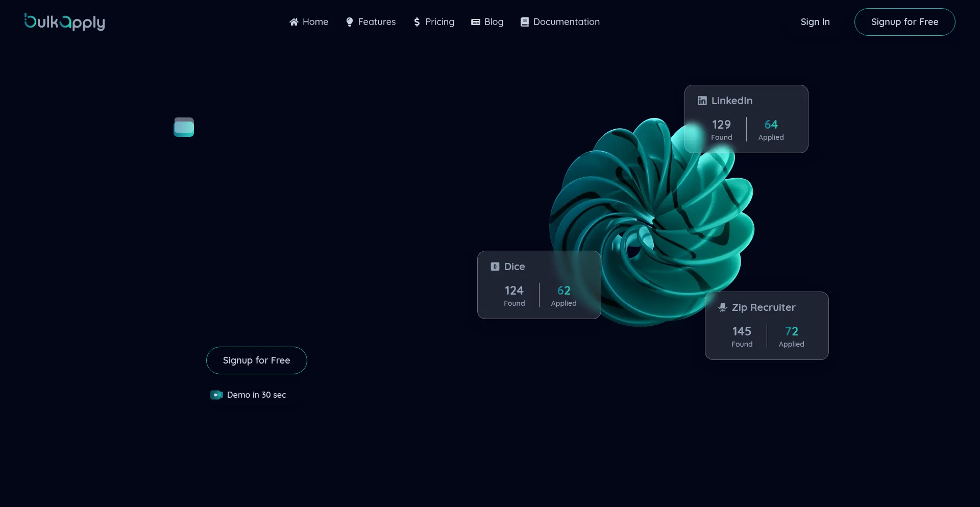Watch the Demo in 30 sec
The height and width of the screenshot is (507, 980).
[x=256, y=395]
